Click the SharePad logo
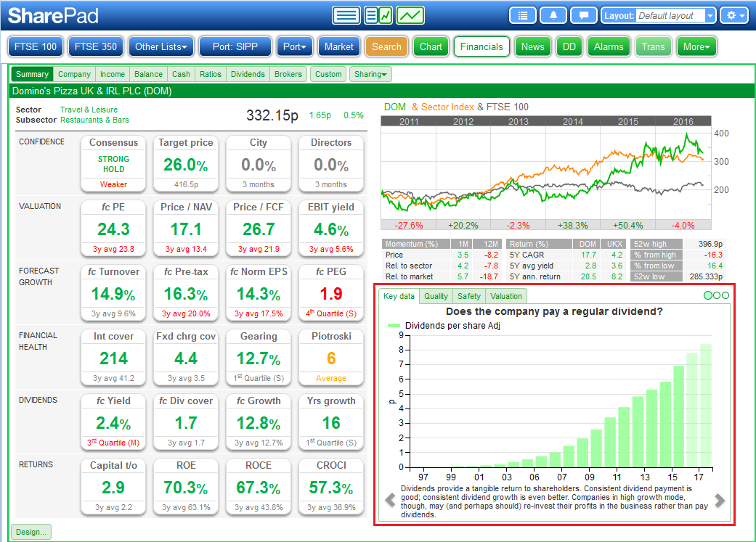Viewport: 756px width, 542px height. pos(53,16)
